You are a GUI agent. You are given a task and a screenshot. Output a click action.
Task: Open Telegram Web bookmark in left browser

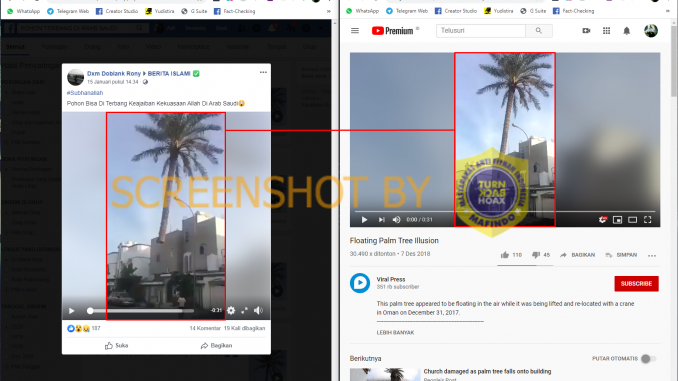(67, 11)
